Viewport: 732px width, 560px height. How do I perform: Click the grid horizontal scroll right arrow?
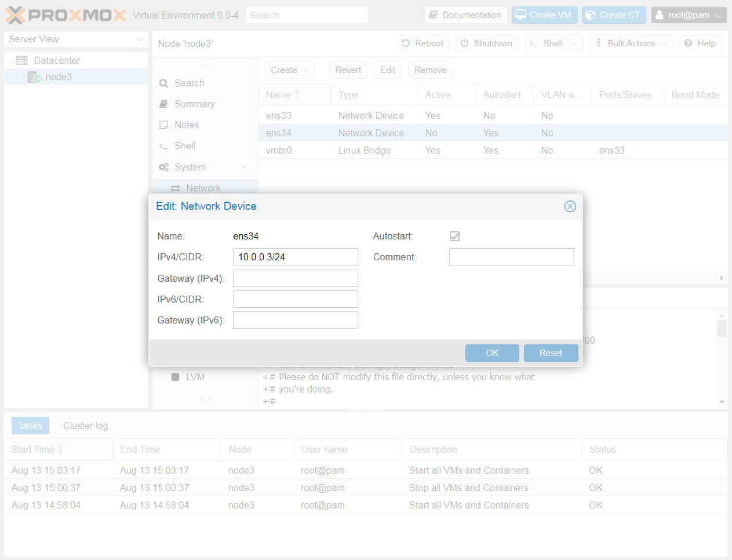tap(722, 278)
